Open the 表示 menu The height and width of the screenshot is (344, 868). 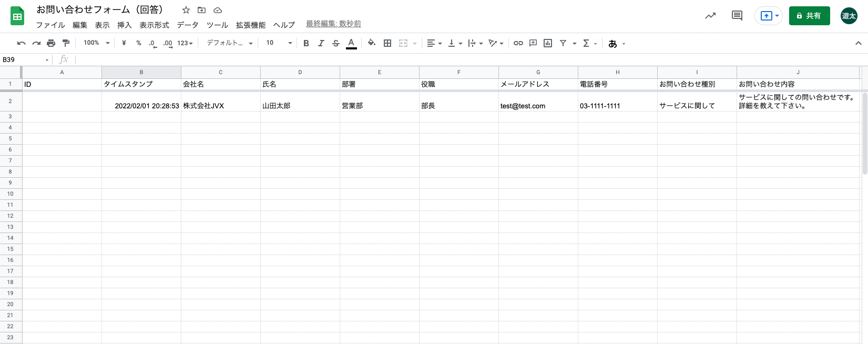(102, 25)
